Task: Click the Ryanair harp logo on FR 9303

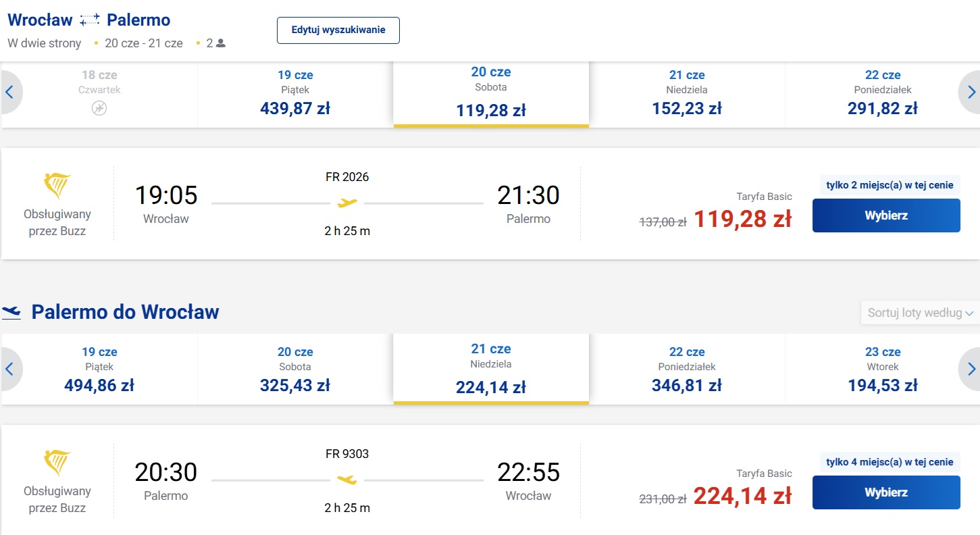Action: pos(57,462)
